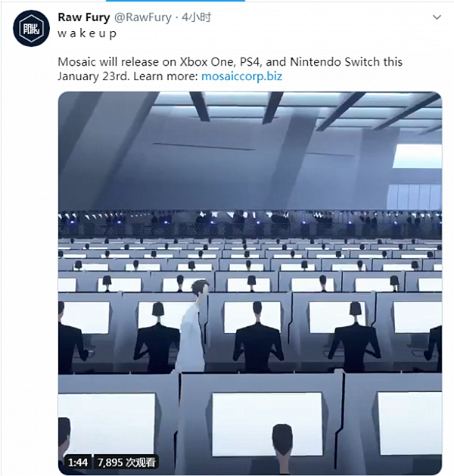454x476 pixels.
Task: Click the foreground worker's head in video
Action: [282, 436]
